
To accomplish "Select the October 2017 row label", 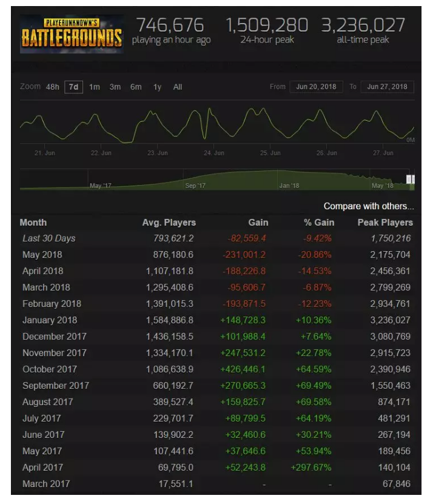I will click(50, 369).
